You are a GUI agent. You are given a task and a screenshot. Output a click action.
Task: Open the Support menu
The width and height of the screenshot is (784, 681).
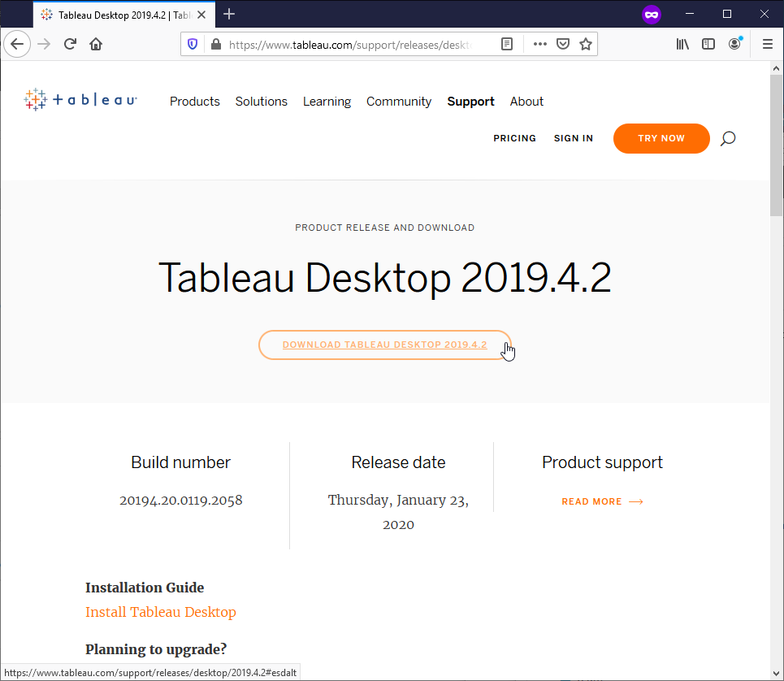470,102
